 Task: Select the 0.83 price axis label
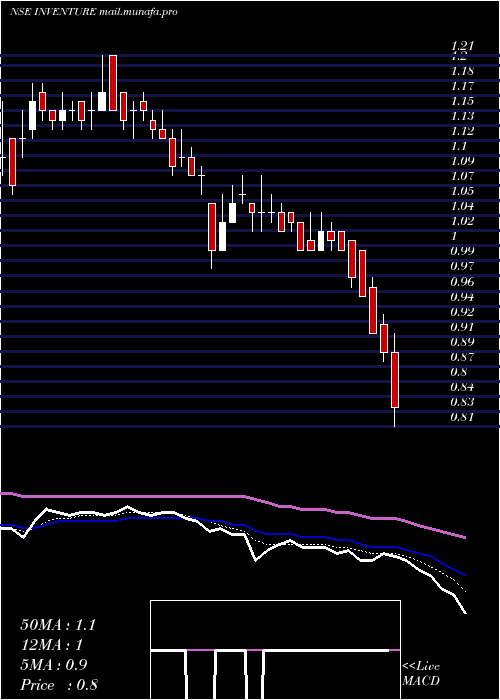click(462, 402)
